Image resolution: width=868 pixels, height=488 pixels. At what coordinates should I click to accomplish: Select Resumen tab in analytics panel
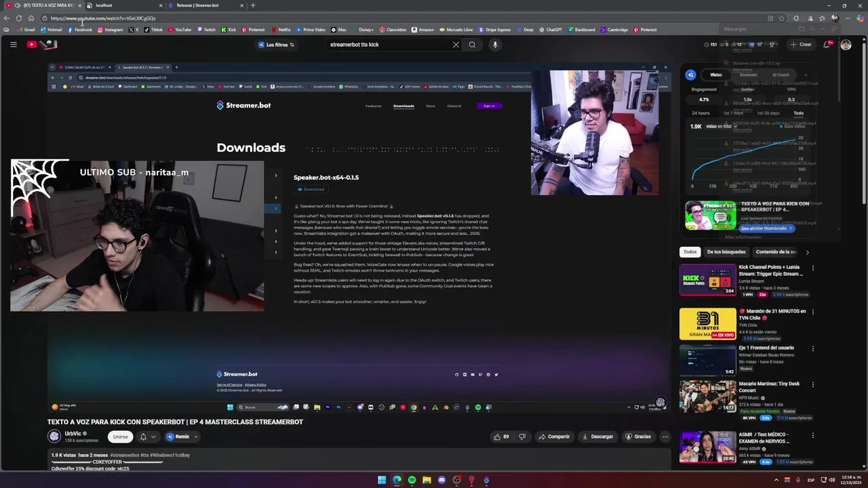click(748, 75)
